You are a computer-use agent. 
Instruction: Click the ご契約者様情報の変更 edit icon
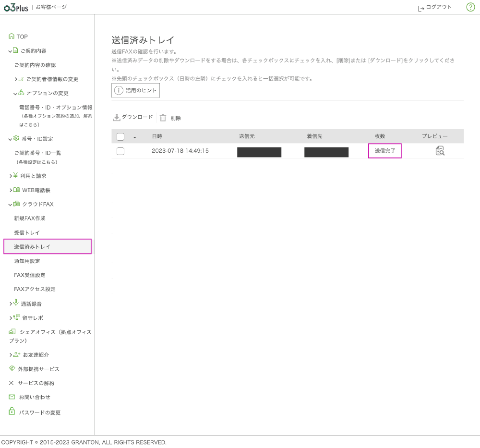pos(21,79)
